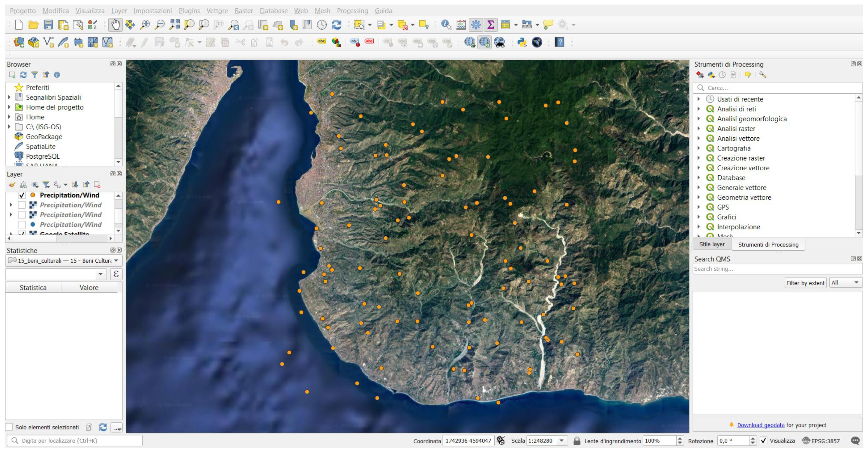The height and width of the screenshot is (454, 868).
Task: Open the Vettore menu
Action: (x=217, y=11)
